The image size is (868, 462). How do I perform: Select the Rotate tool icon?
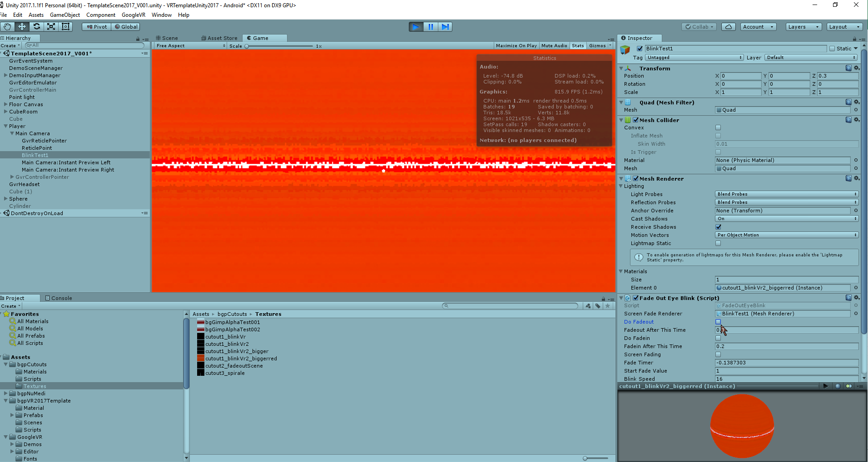pyautogui.click(x=37, y=27)
